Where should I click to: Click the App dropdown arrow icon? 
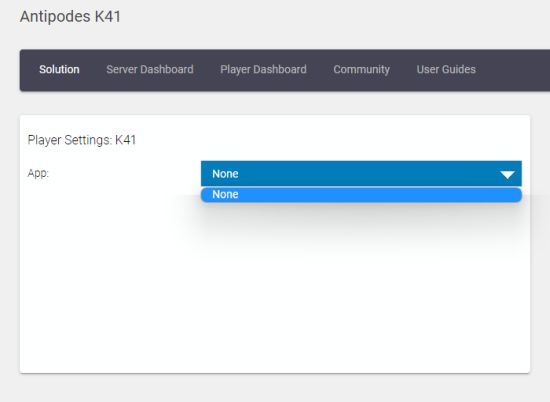point(507,174)
